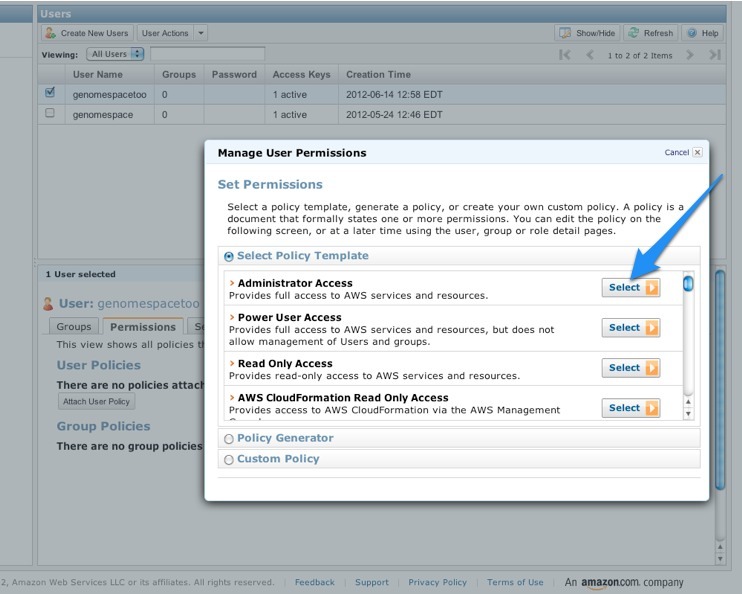Check the genomespace user checkbox
742x594 pixels.
point(50,114)
